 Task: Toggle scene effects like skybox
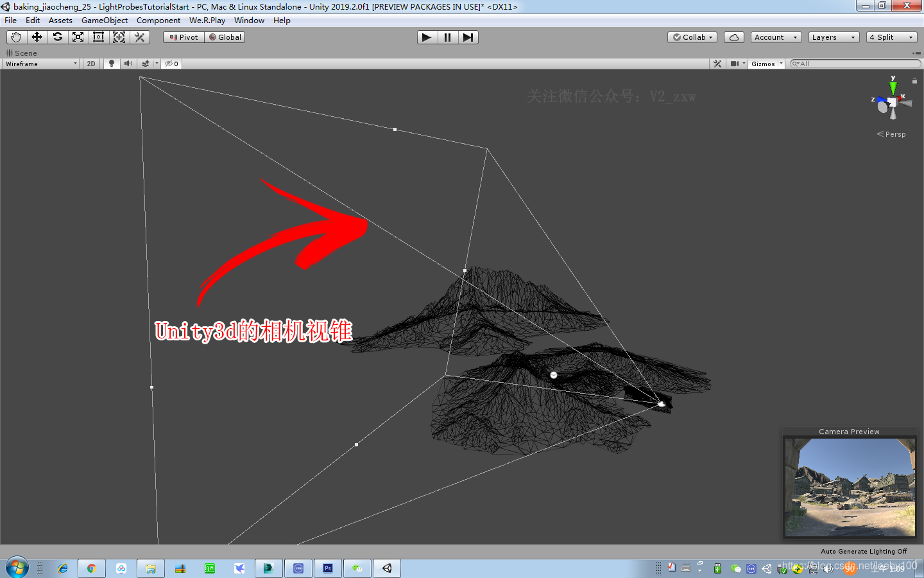(x=146, y=64)
